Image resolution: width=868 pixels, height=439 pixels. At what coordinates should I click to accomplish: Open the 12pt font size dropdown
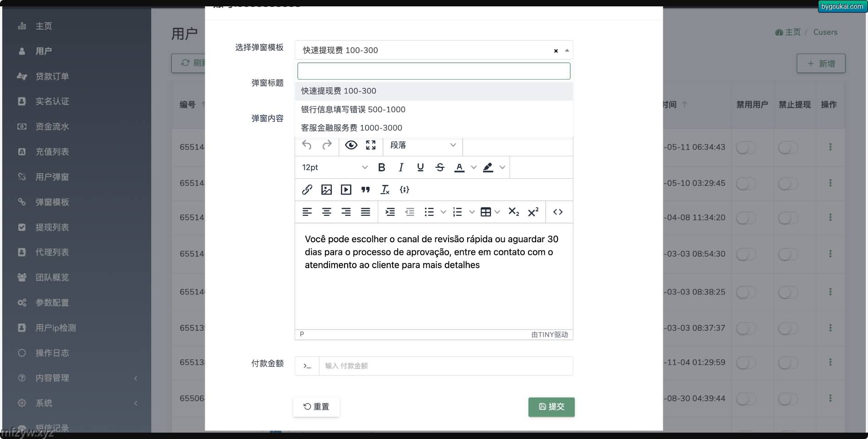point(335,167)
